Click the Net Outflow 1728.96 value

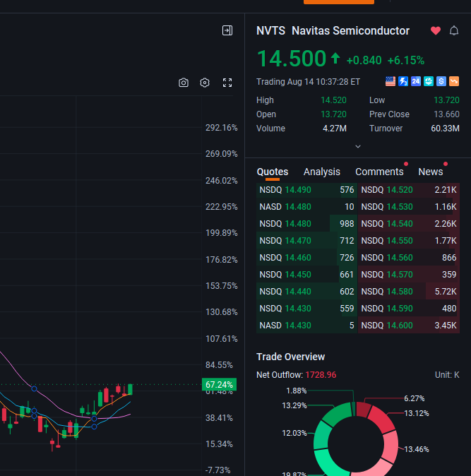(321, 375)
